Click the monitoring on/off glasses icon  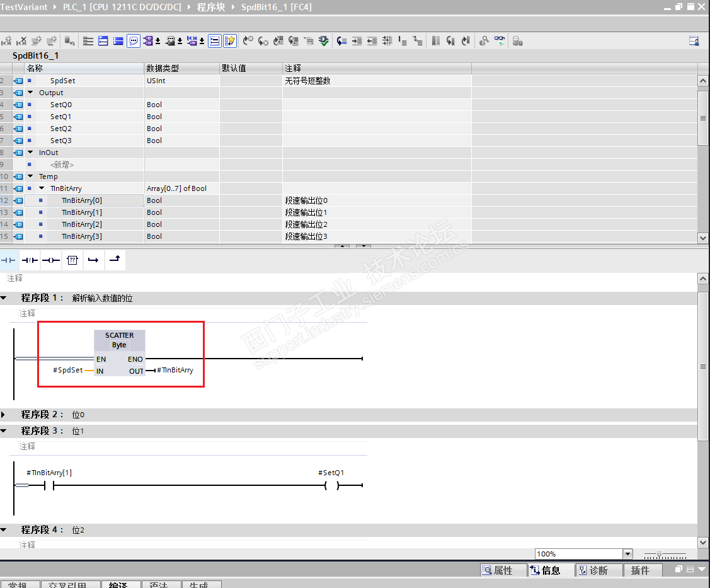click(500, 41)
